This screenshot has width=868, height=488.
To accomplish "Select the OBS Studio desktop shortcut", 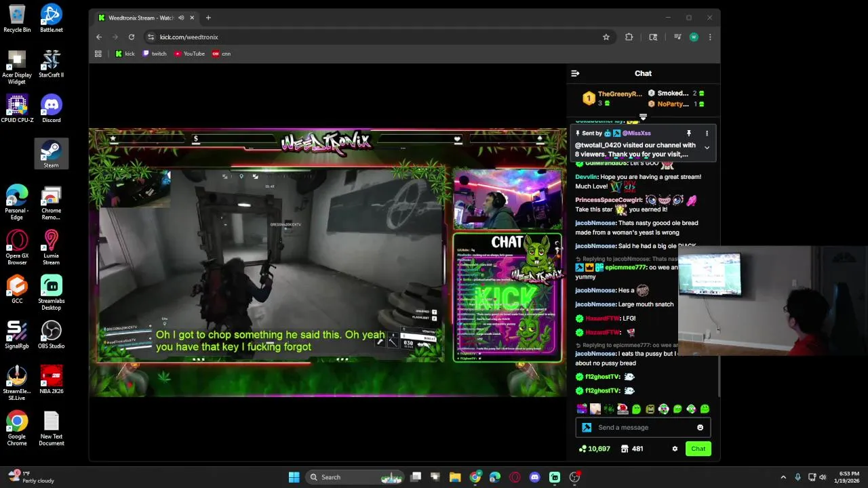I will [52, 335].
